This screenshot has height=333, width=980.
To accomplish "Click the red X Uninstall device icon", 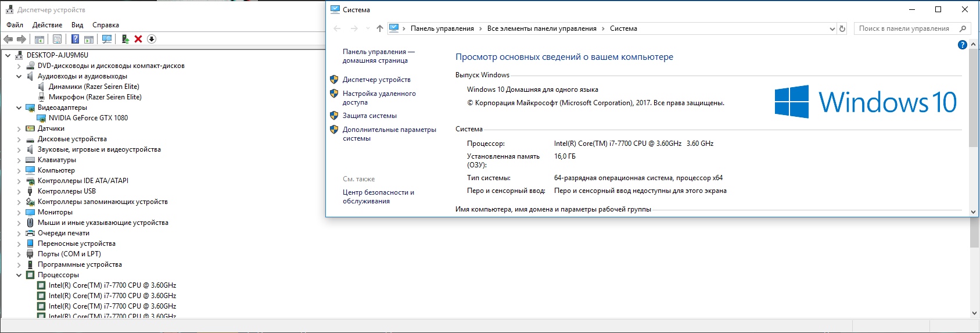I will point(138,39).
